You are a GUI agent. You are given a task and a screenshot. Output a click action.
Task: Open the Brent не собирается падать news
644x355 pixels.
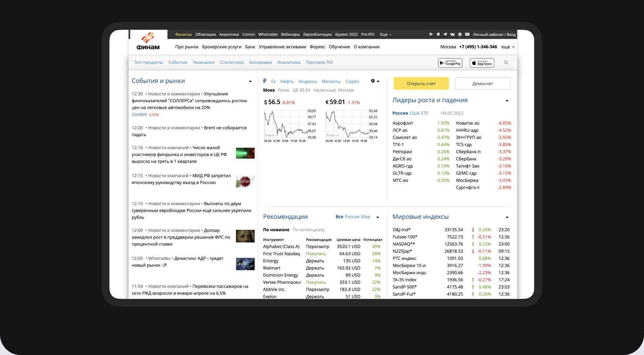coord(189,131)
